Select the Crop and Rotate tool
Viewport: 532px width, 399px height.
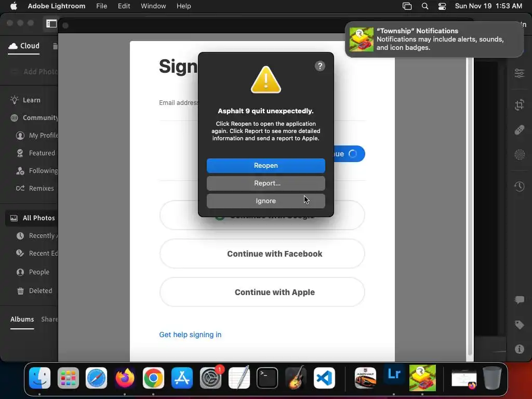pos(519,104)
